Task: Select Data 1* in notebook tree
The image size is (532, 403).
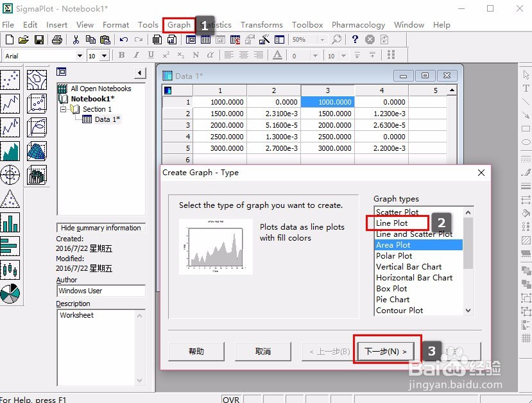Action: point(107,119)
